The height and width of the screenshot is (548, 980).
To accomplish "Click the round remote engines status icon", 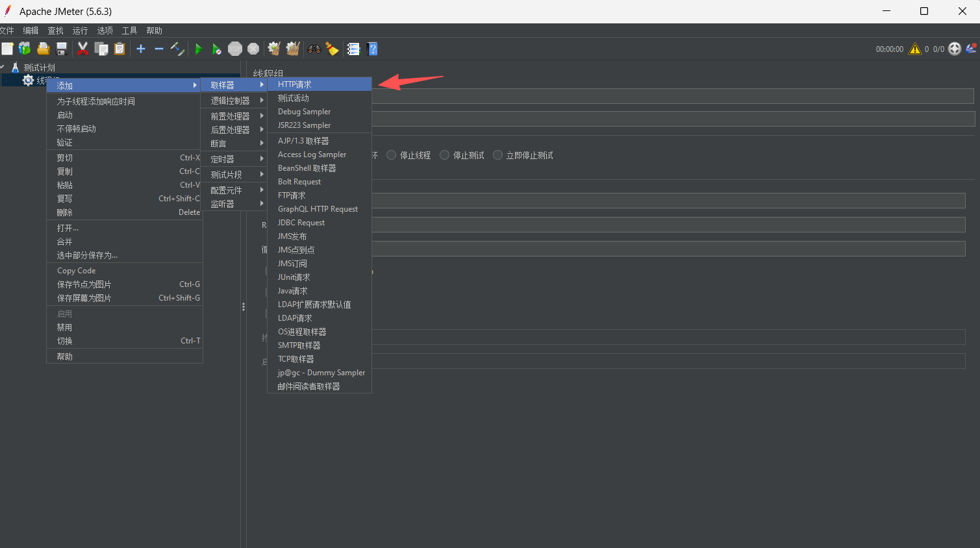I will tap(955, 49).
